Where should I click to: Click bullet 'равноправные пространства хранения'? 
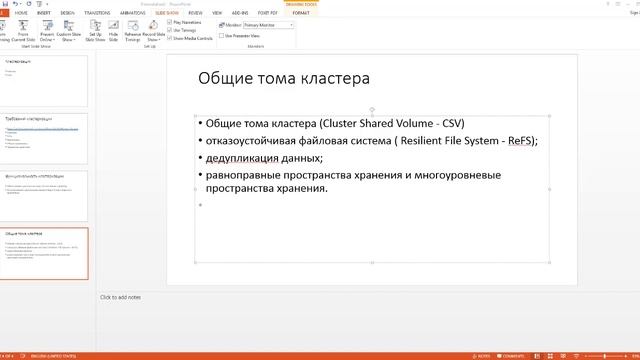pos(353,182)
